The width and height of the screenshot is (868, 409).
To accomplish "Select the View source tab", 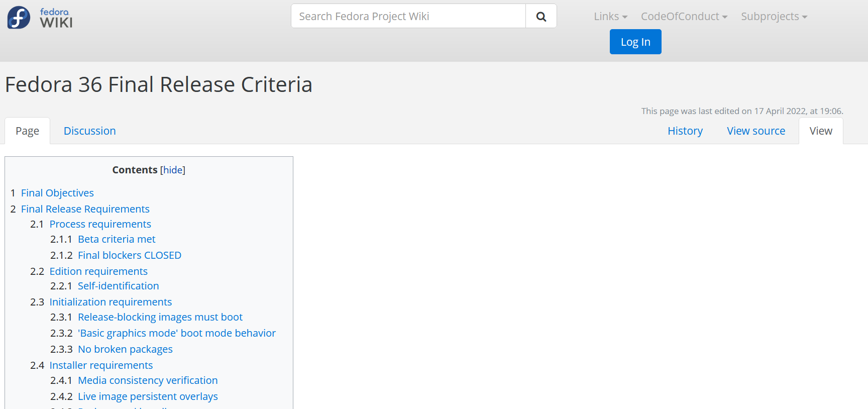I will [x=756, y=131].
